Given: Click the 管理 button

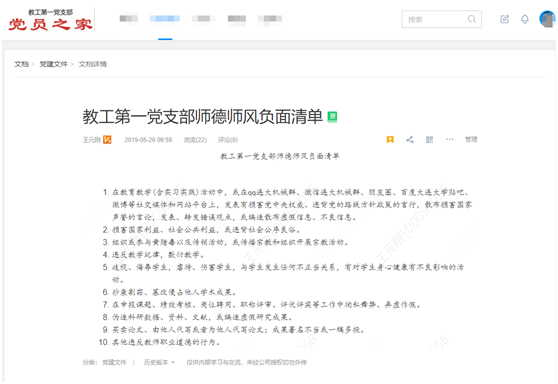Looking at the screenshot, I should click(471, 139).
